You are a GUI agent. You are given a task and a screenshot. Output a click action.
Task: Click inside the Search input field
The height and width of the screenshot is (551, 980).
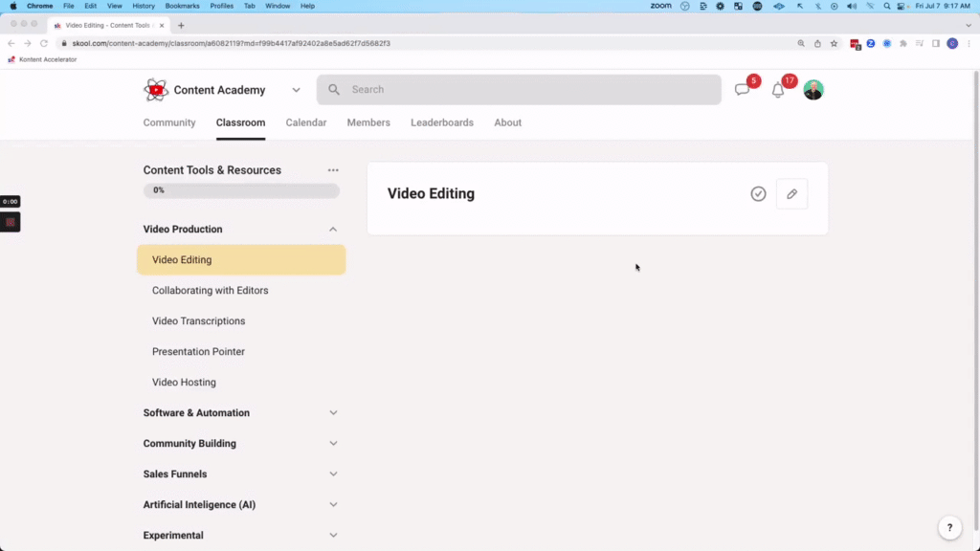click(479, 89)
